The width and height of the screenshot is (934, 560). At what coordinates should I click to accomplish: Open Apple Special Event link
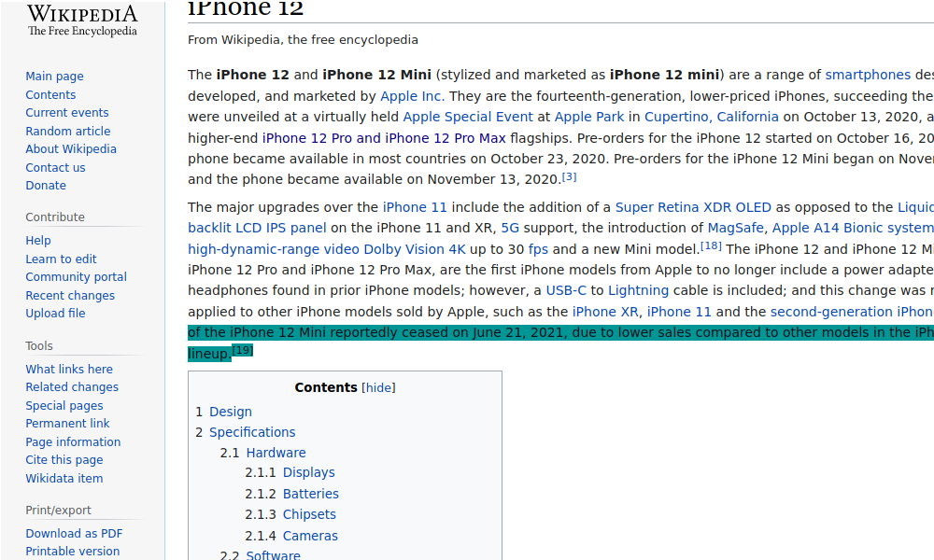[x=468, y=118]
